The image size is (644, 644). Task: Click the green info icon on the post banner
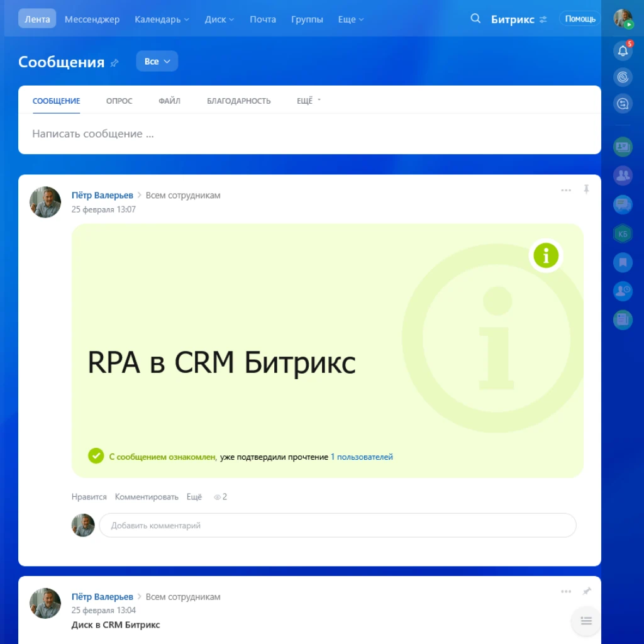tap(545, 255)
